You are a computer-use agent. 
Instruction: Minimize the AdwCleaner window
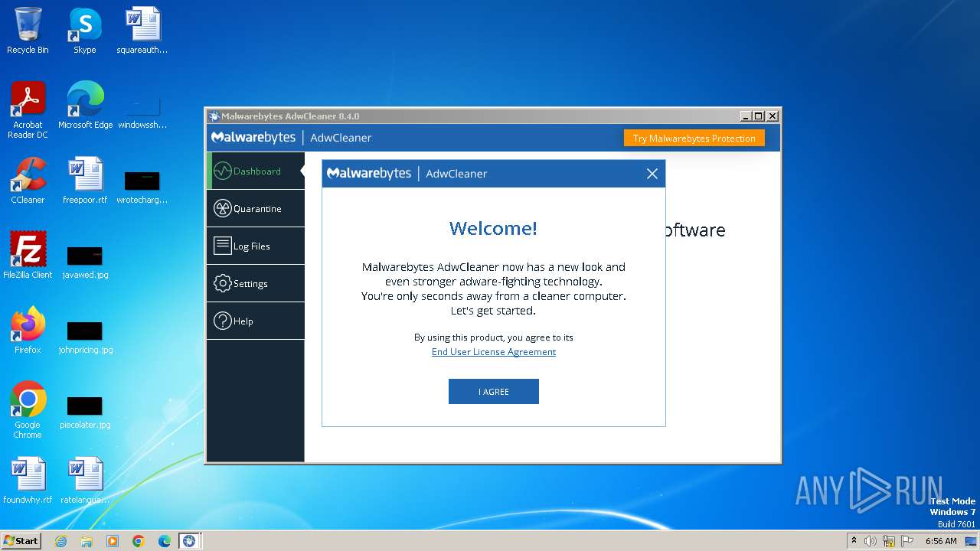(x=746, y=116)
